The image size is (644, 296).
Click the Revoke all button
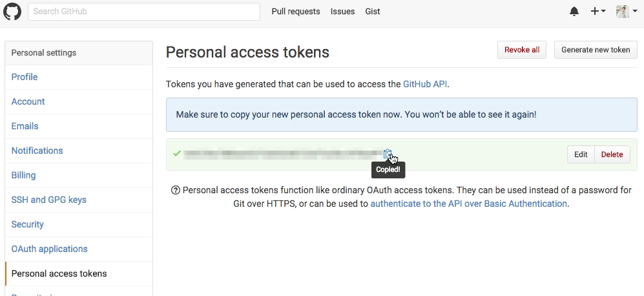(x=522, y=50)
